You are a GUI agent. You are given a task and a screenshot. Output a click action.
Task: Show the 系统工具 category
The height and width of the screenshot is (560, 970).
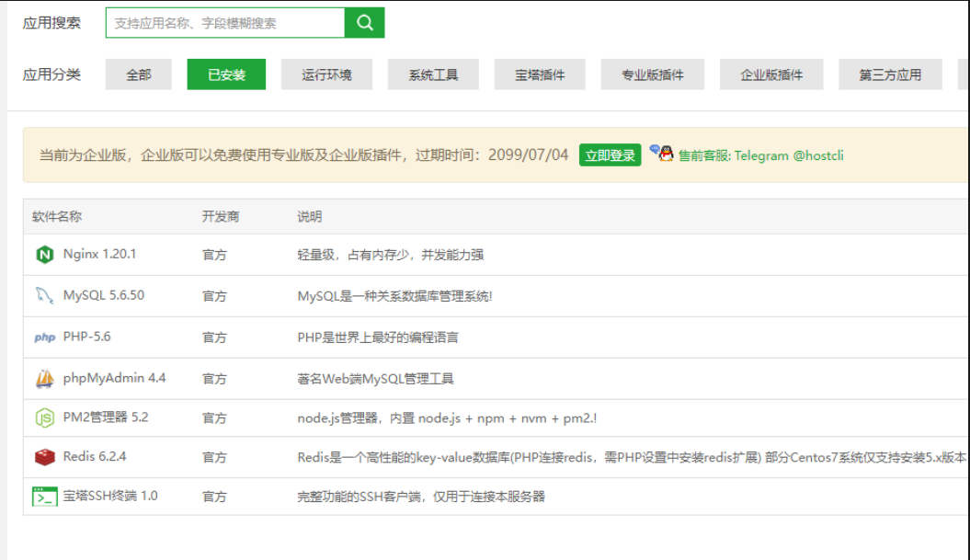433,74
